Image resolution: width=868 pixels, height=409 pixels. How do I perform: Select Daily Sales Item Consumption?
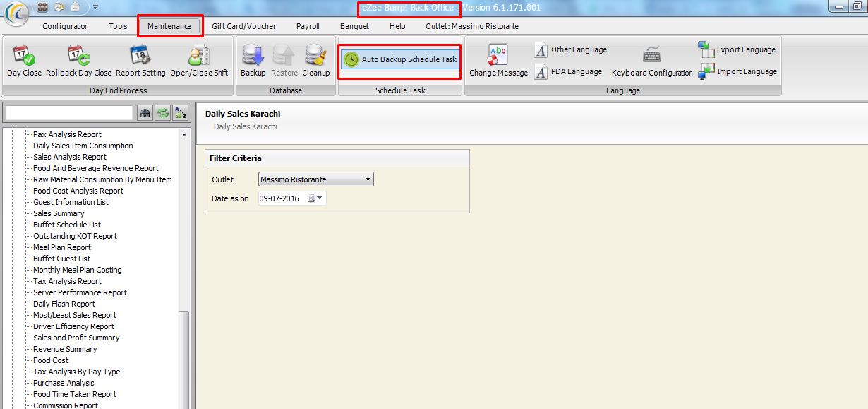[83, 146]
